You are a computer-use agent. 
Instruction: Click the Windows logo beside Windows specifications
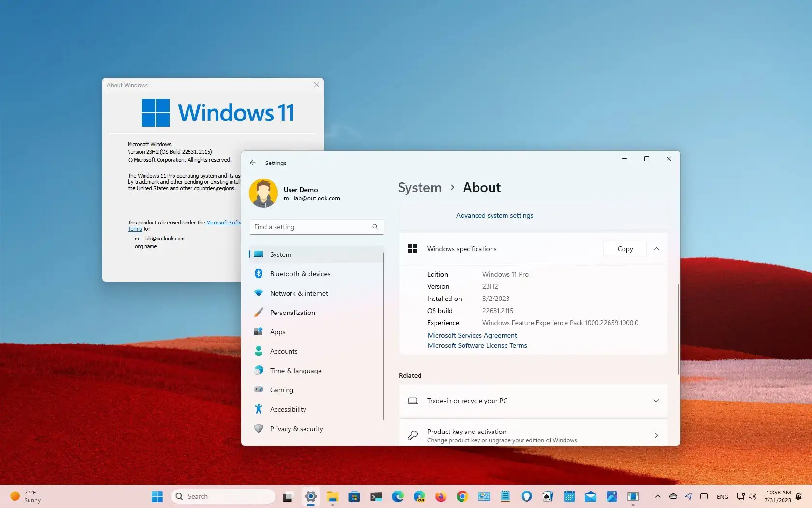(412, 249)
